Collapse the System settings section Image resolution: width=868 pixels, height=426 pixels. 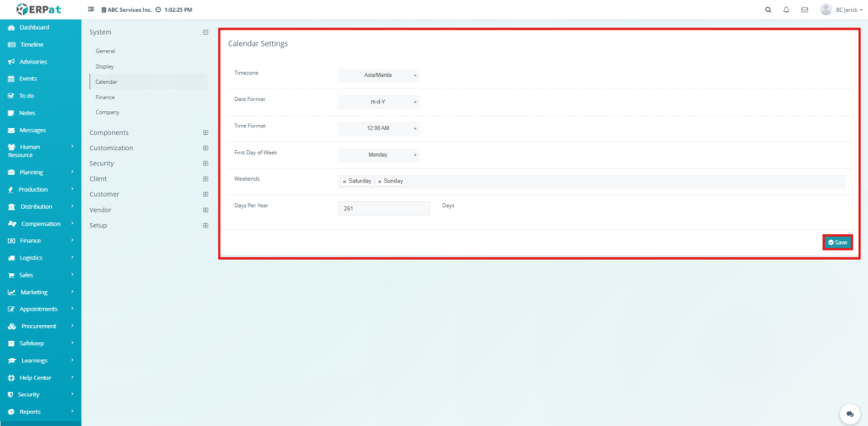click(x=205, y=32)
